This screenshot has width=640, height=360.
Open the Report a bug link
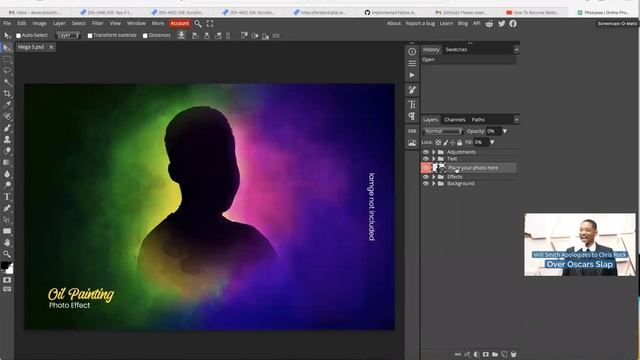(x=420, y=24)
